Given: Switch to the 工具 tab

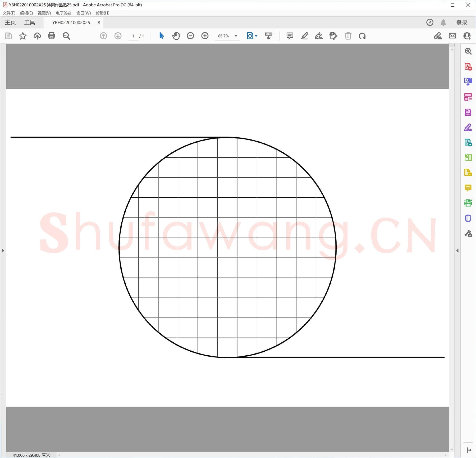Looking at the screenshot, I should tap(30, 22).
